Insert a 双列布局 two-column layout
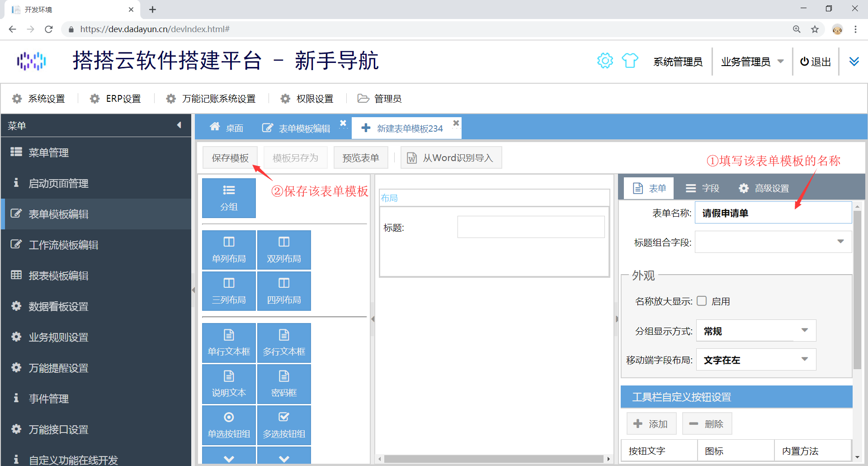Image resolution: width=868 pixels, height=466 pixels. [284, 250]
